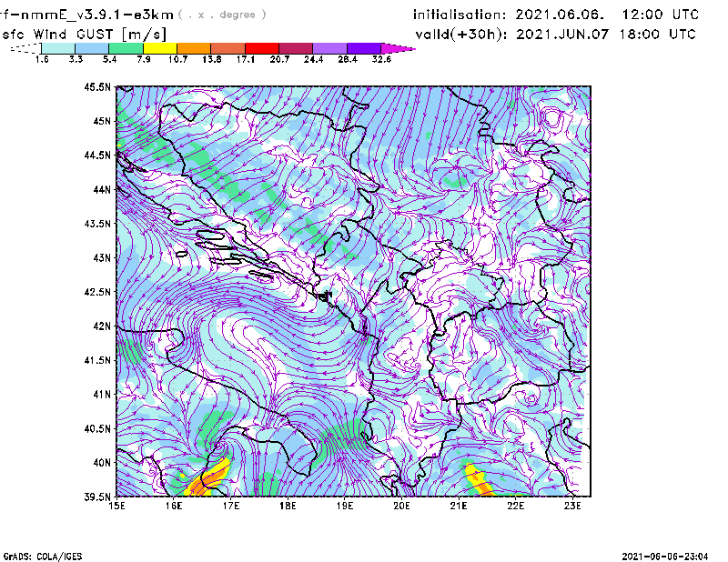Click the dashed white arrow below 1.6

(25, 48)
